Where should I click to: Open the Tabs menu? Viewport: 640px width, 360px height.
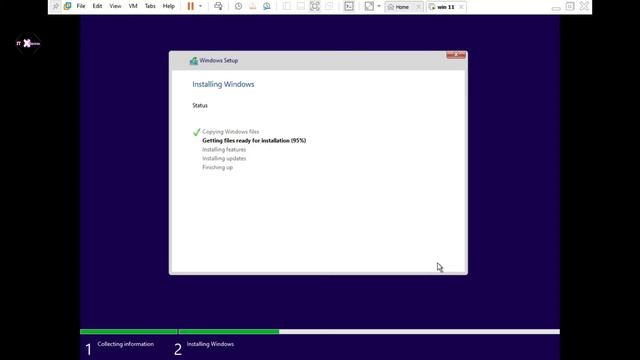[150, 6]
